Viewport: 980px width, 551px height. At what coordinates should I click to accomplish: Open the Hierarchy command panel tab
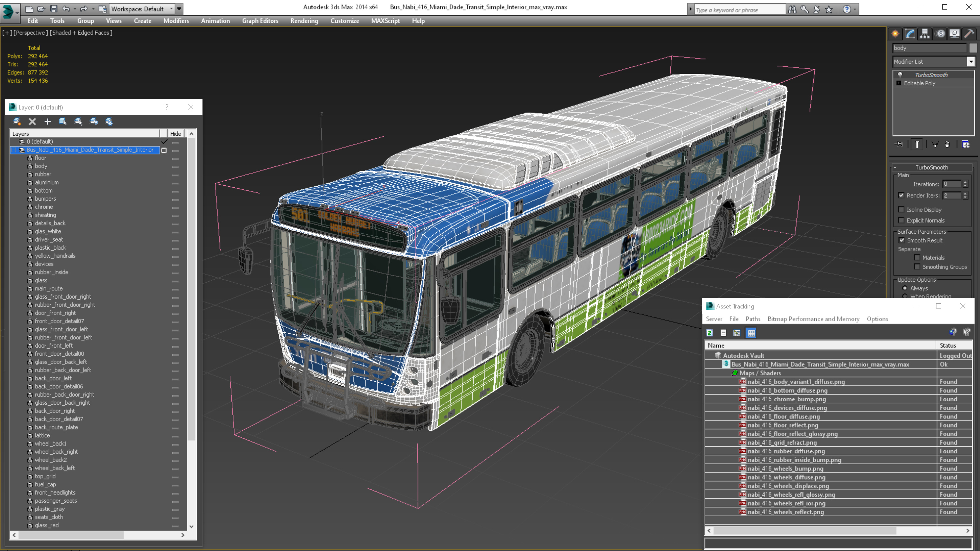point(925,33)
